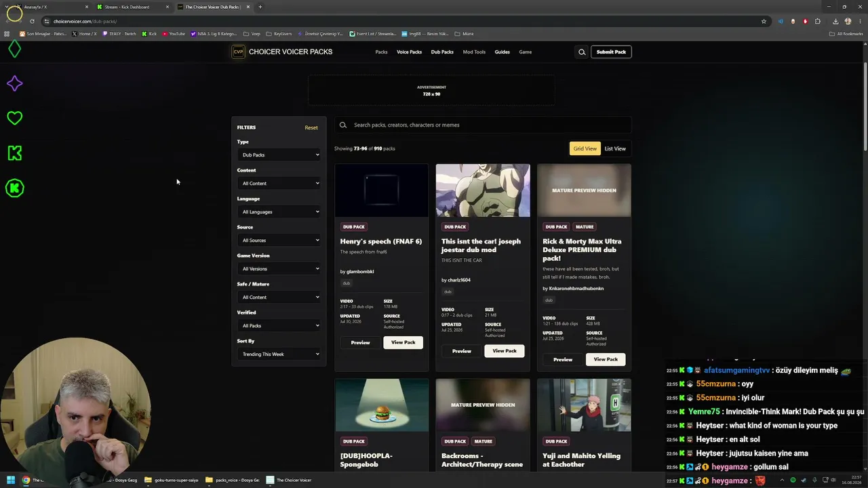868x488 pixels.
Task: Open the joseph joestar pack thumbnail
Action: (483, 190)
